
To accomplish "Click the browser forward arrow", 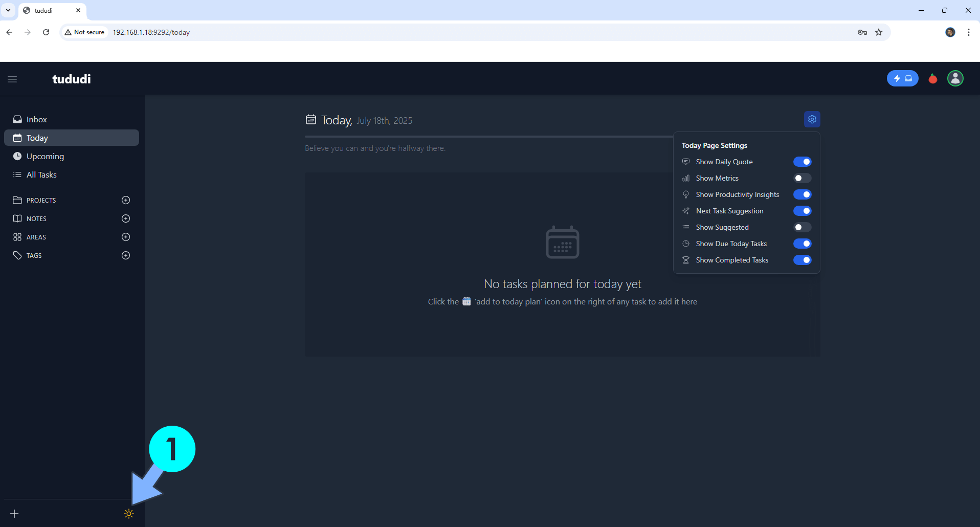I will pos(28,32).
